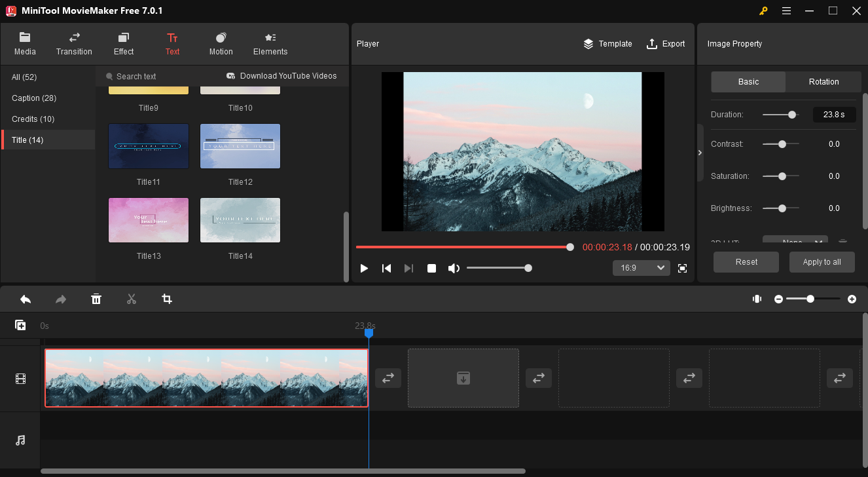Adjust the Brightness slider
Screen dimensions: 868x477
click(x=780, y=208)
